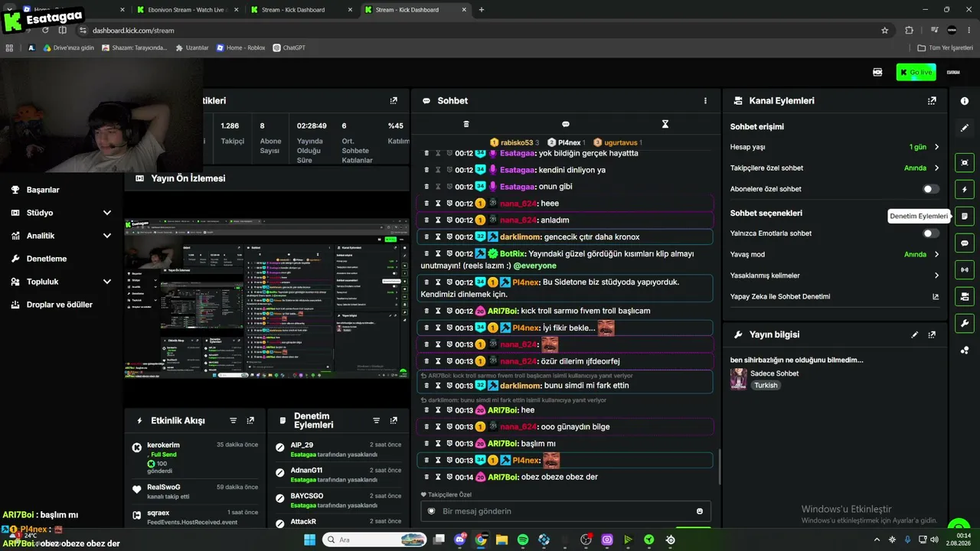Toggle the Denetim Eylemleri sidebar button
This screenshot has height=551, width=980.
pos(964,216)
